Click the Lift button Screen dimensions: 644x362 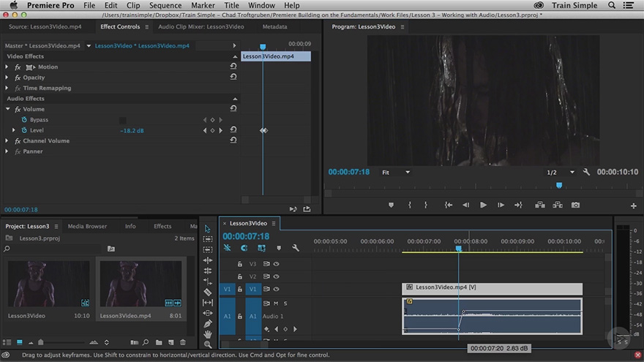click(539, 205)
